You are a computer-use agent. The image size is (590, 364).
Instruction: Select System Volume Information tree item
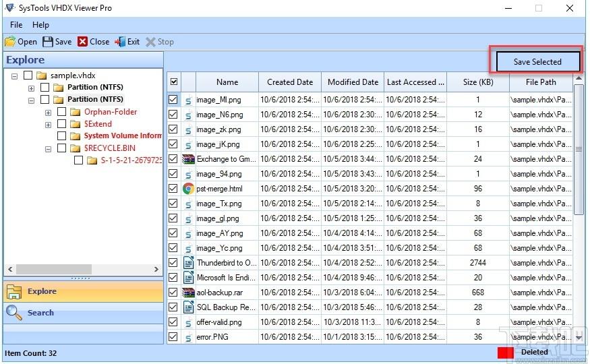tap(123, 135)
